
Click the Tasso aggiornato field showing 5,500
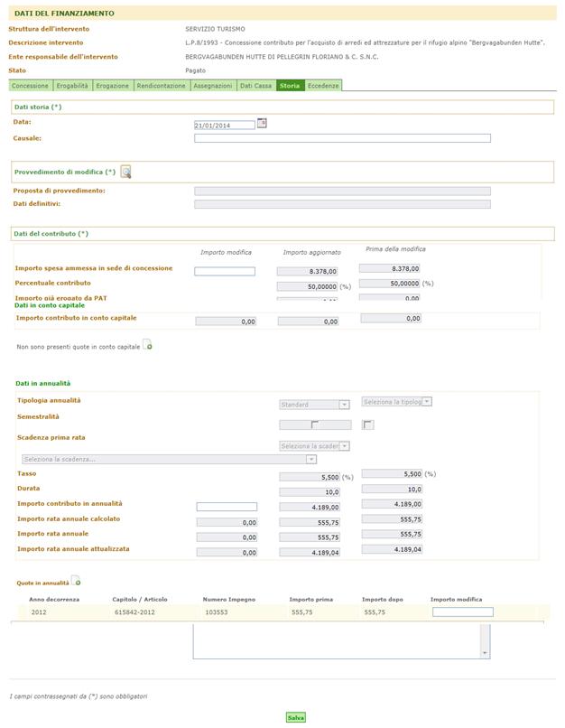310,477
